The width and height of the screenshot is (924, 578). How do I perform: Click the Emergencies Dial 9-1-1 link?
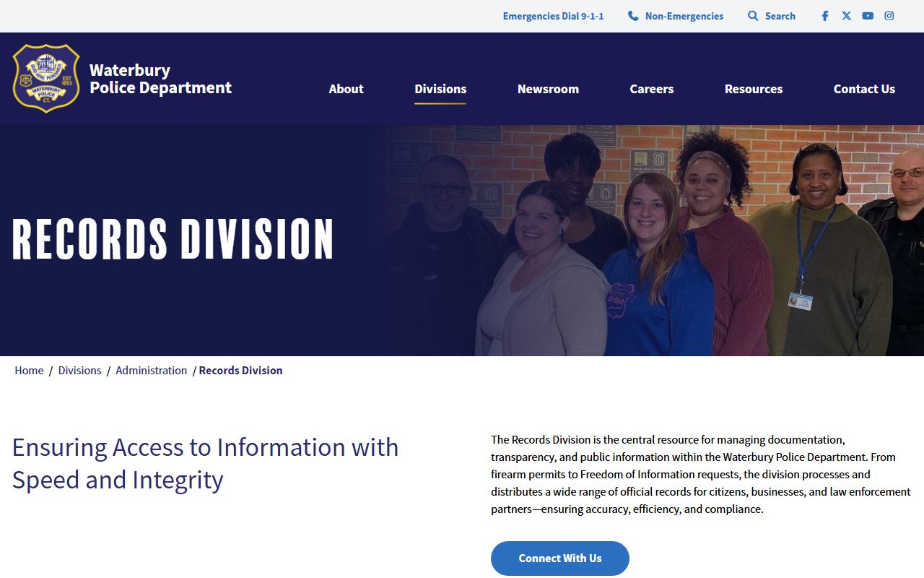click(x=553, y=16)
